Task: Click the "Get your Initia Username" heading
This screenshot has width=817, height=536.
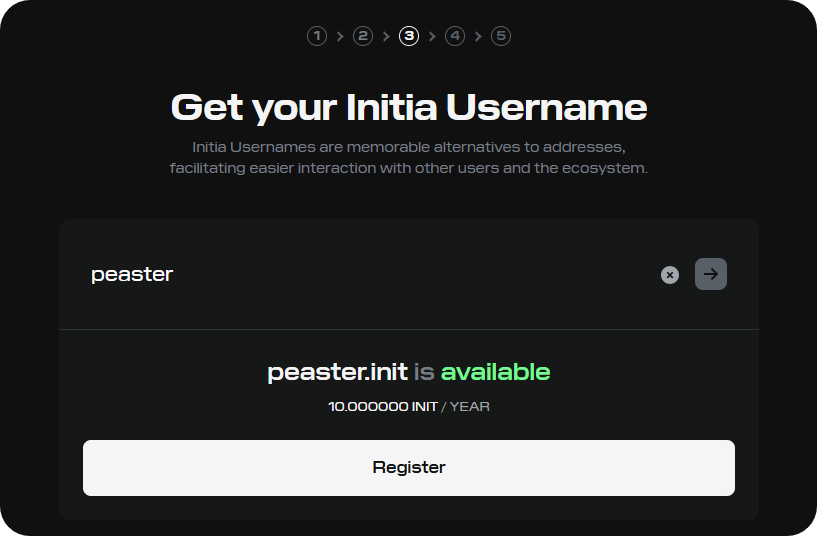Action: (x=409, y=107)
